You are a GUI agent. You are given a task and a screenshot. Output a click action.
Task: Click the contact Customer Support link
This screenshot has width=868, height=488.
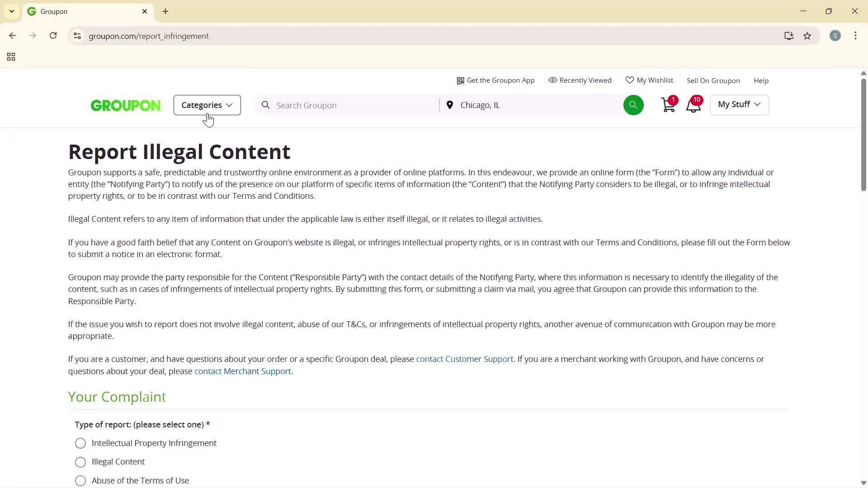tap(465, 359)
